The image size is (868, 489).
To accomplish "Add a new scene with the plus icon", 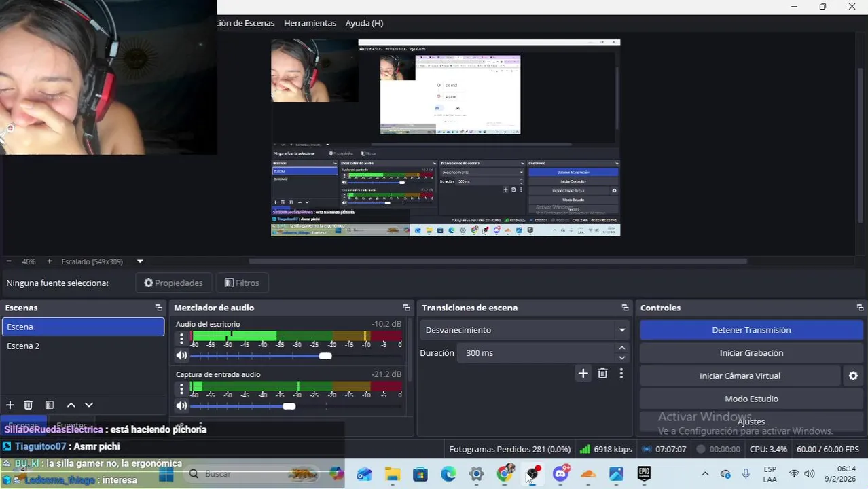I will 10,405.
